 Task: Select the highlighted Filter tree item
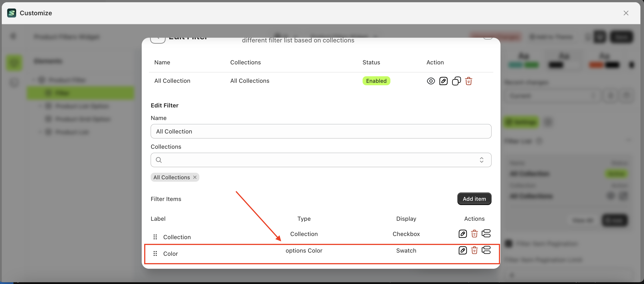[x=80, y=93]
